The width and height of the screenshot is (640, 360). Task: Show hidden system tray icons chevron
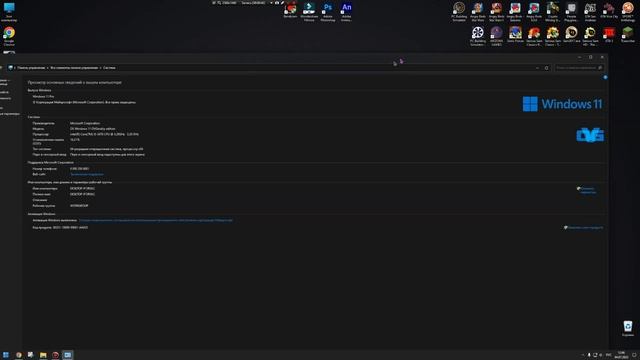pyautogui.click(x=582, y=355)
